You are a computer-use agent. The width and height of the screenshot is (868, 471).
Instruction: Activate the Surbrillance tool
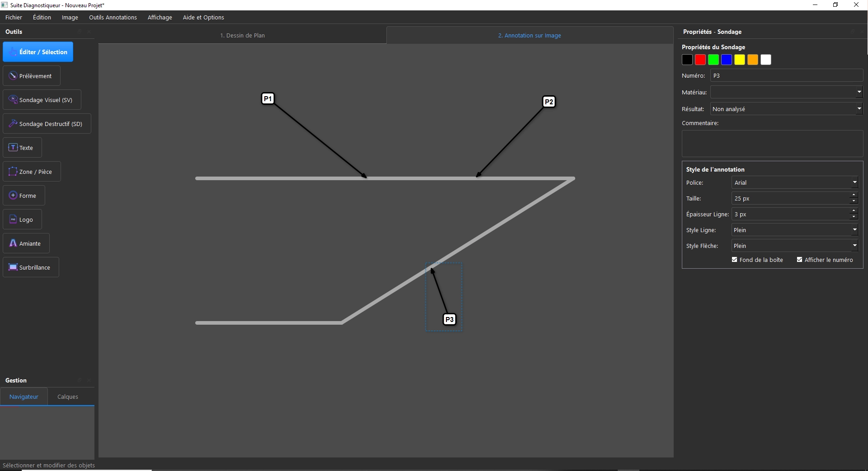tap(31, 267)
